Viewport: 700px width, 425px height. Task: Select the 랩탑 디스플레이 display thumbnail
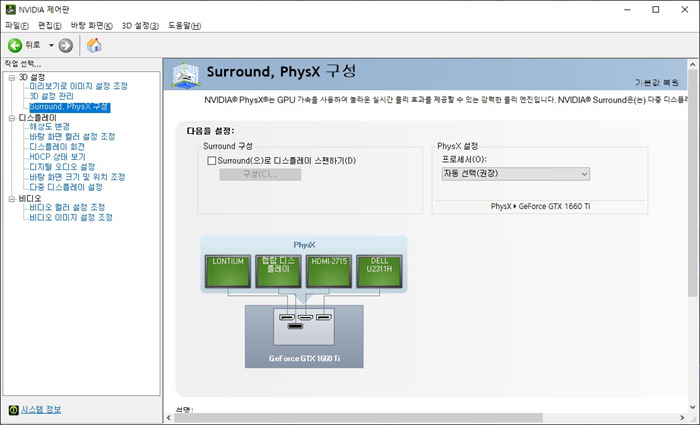click(x=278, y=271)
